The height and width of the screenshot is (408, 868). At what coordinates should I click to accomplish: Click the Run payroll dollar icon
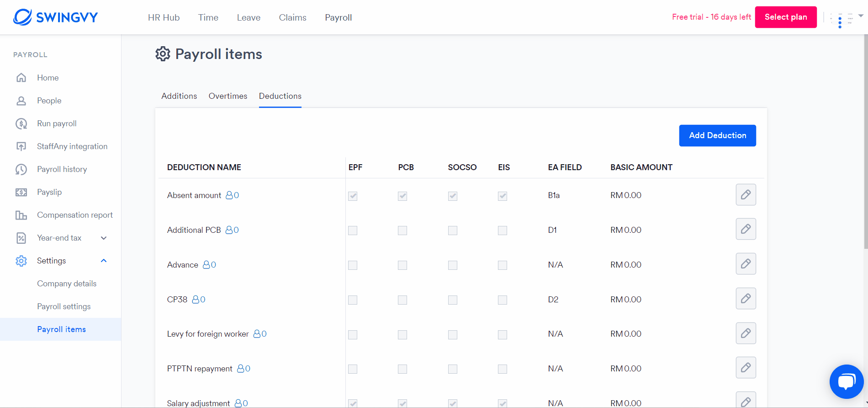(21, 123)
